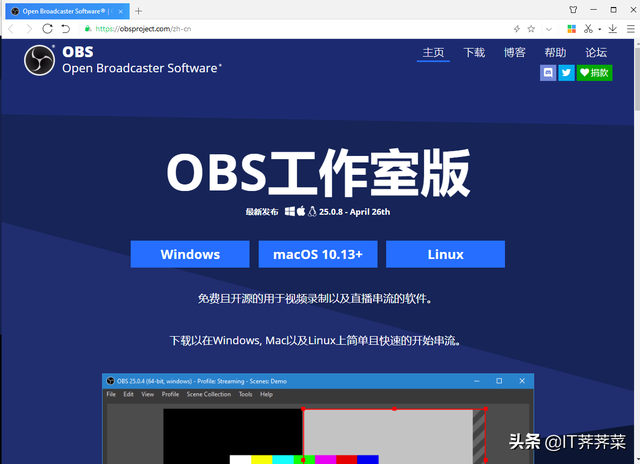Open the 下载 navigation item

pyautogui.click(x=474, y=52)
